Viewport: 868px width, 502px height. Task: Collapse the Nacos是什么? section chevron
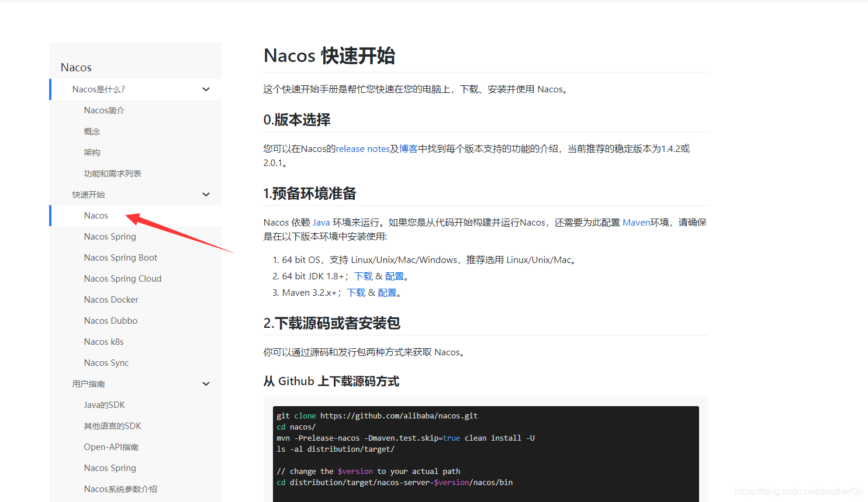(206, 89)
